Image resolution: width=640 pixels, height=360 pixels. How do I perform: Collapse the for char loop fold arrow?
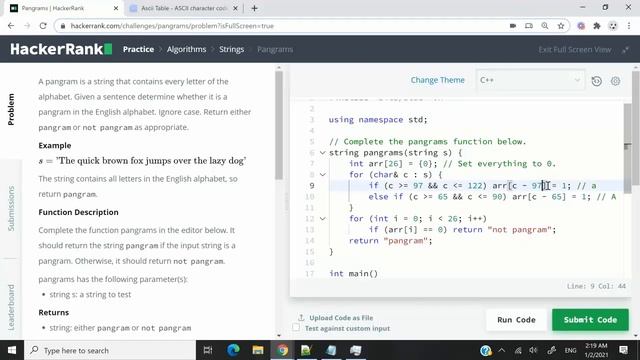pyautogui.click(x=322, y=175)
